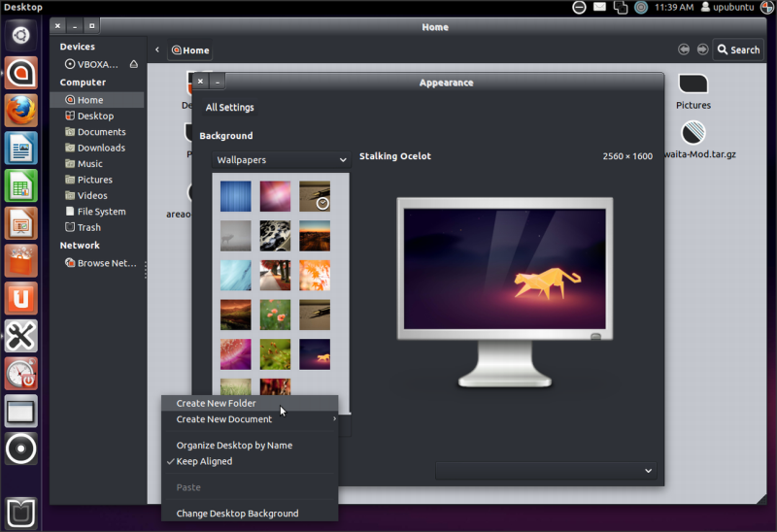This screenshot has width=777, height=532.
Task: Open Browse Network in sidebar
Action: 97,263
